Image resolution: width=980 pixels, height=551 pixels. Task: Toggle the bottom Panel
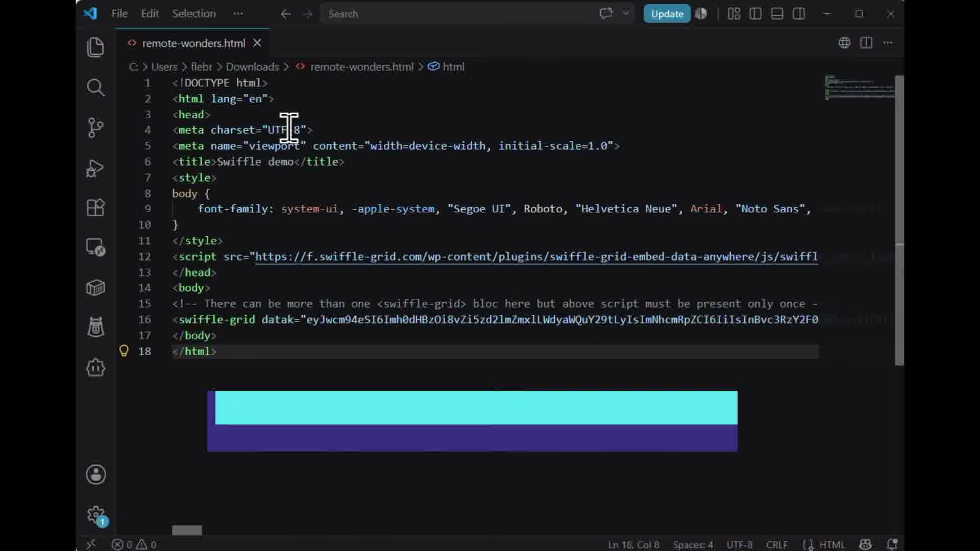(x=777, y=14)
